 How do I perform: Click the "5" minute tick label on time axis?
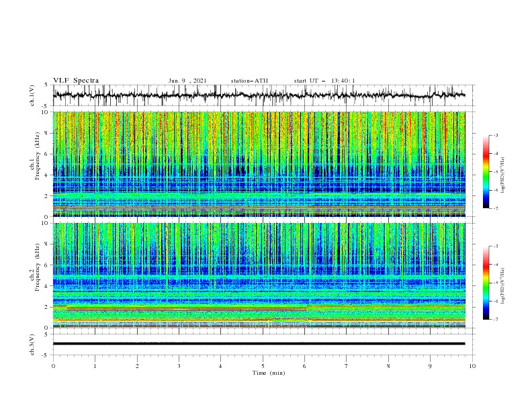[x=263, y=366]
